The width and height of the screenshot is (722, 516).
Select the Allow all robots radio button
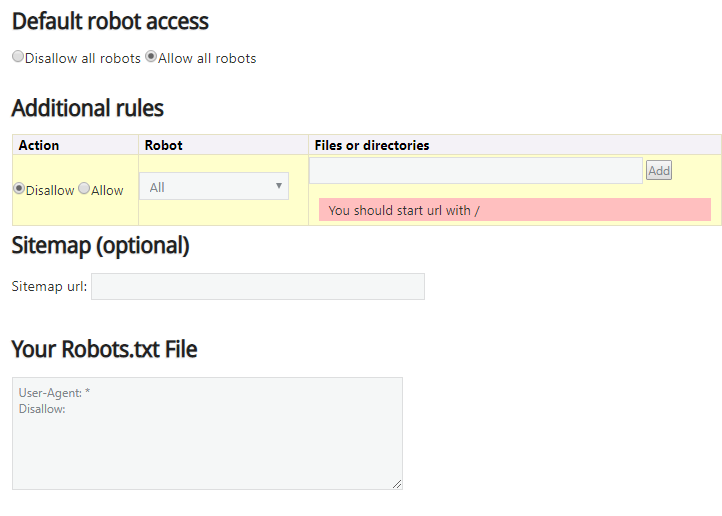[x=151, y=57]
